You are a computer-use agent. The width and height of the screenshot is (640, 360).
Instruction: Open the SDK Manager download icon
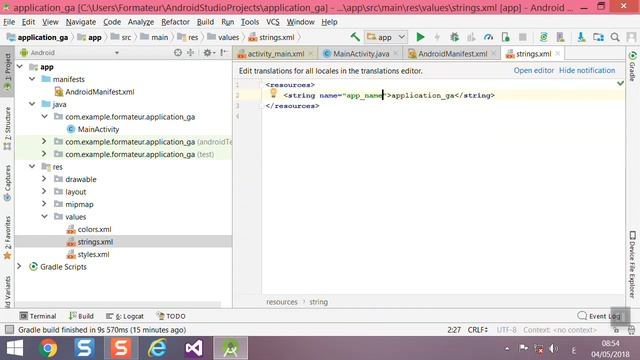coord(581,37)
